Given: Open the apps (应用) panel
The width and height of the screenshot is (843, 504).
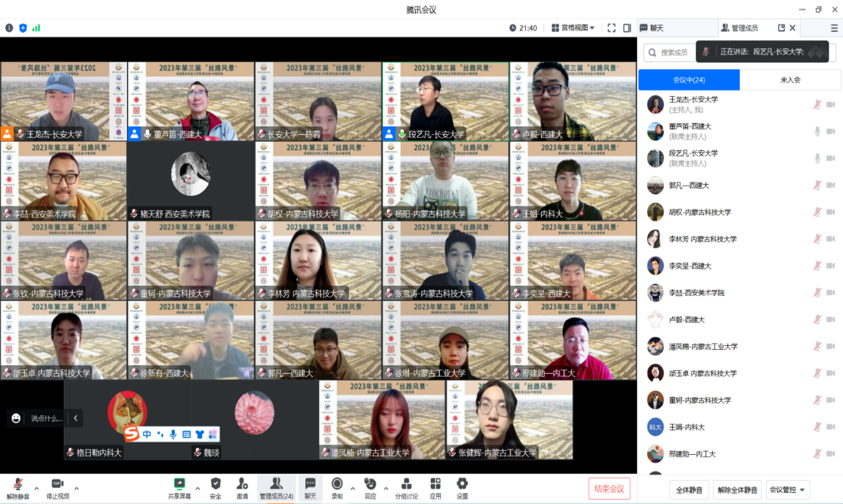Looking at the screenshot, I should coord(435,487).
